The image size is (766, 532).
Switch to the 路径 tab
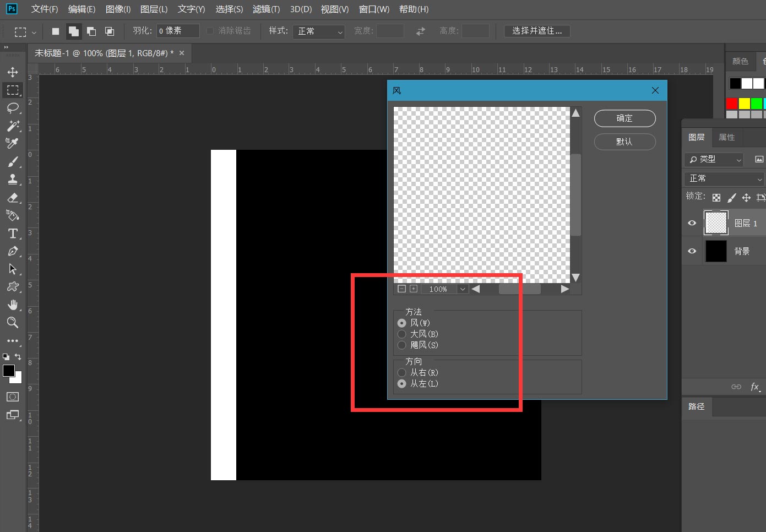tap(697, 406)
